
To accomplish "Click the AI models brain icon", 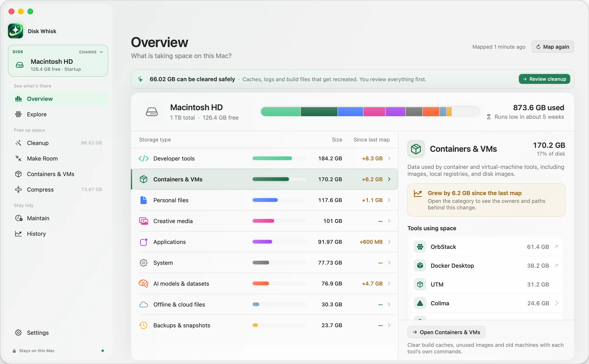I will 144,283.
